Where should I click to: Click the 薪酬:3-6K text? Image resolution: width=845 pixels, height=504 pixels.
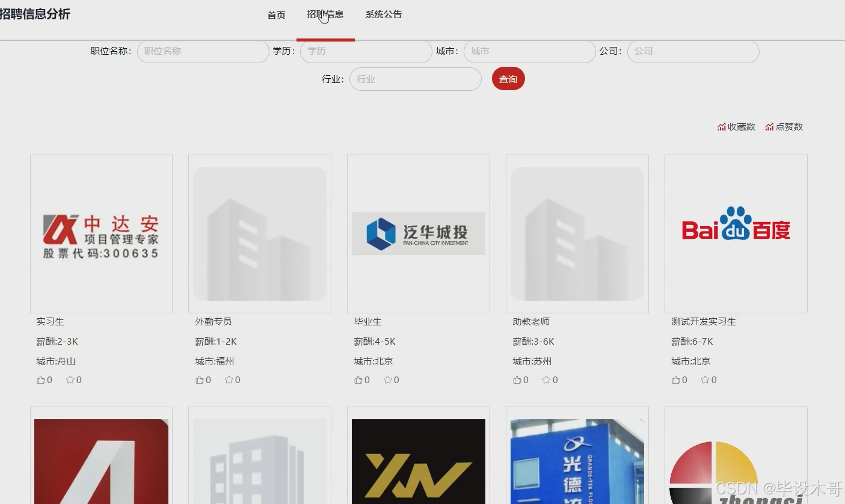click(533, 342)
